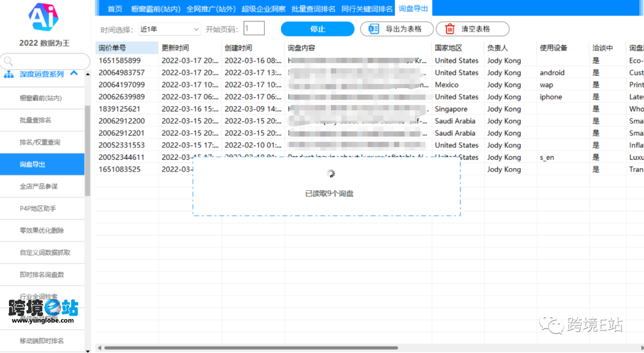
Task: Select inquiry number 1651585899
Action: click(119, 60)
